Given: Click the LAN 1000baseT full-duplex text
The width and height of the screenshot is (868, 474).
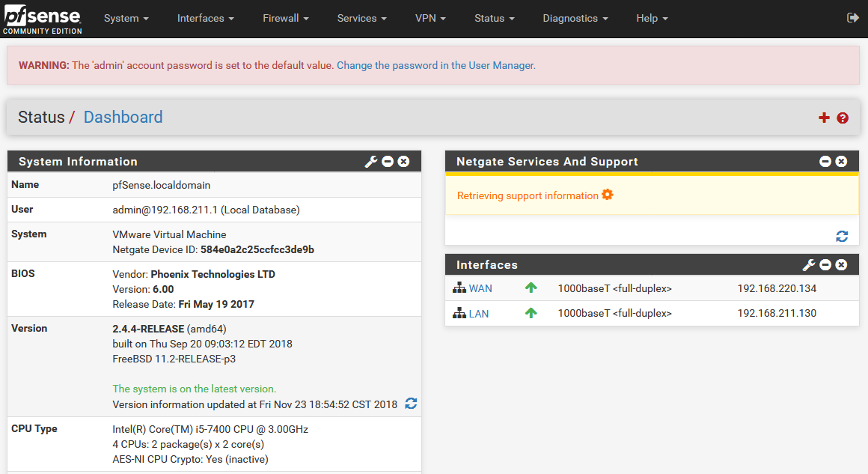Looking at the screenshot, I should 614,314.
